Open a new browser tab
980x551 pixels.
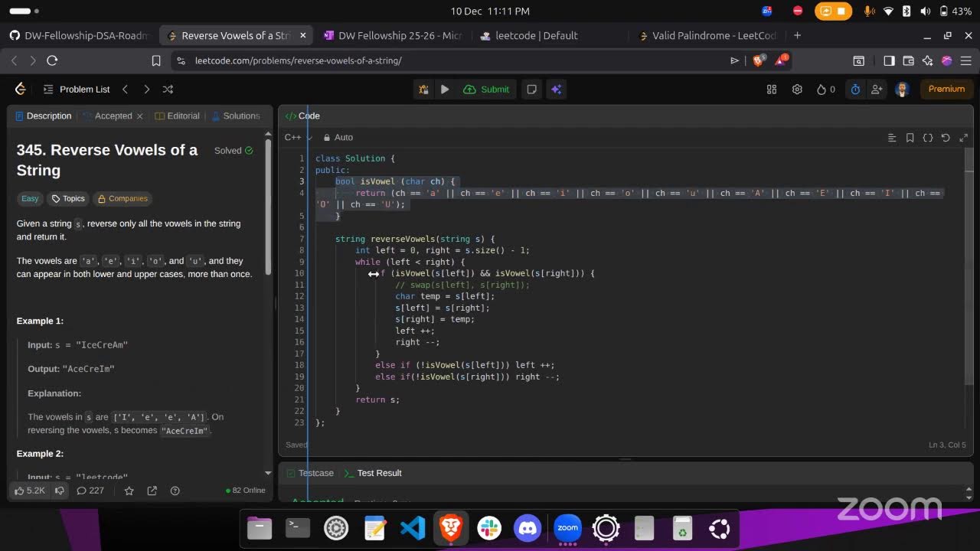click(797, 35)
